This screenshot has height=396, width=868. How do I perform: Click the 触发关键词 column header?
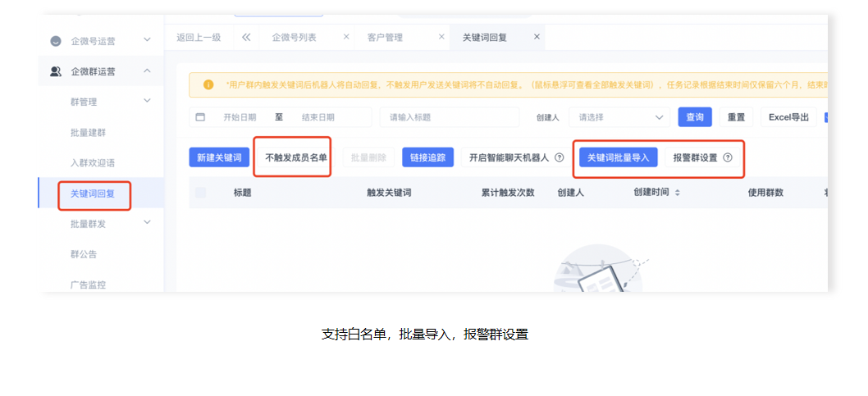[389, 193]
